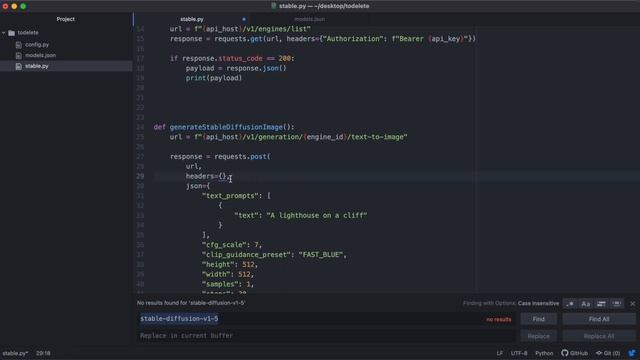Viewport: 640px width, 360px height.
Task: Toggle the only-in-selection search option
Action: [x=601, y=304]
